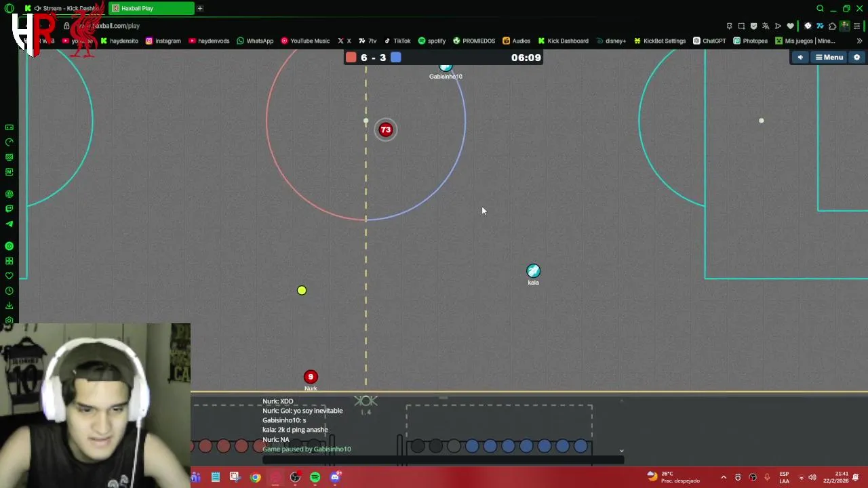
Task: Open the spotify bookmark
Action: pos(432,41)
